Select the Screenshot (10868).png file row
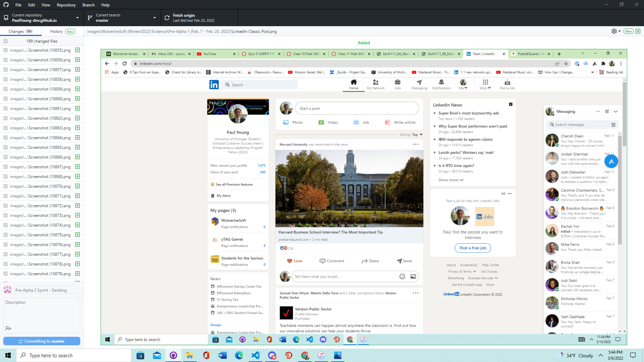Viewport: 644px width, 362px height. (x=42, y=176)
